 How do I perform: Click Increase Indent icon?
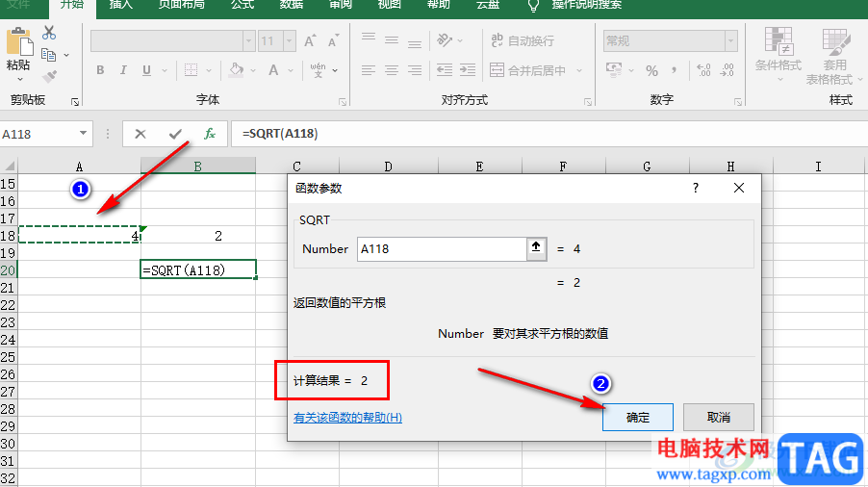pyautogui.click(x=468, y=70)
